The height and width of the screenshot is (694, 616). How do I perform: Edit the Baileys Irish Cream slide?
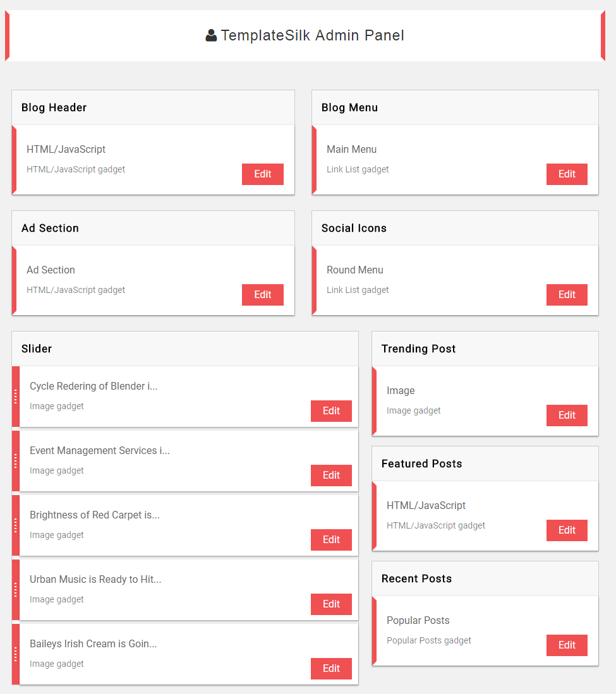(331, 668)
